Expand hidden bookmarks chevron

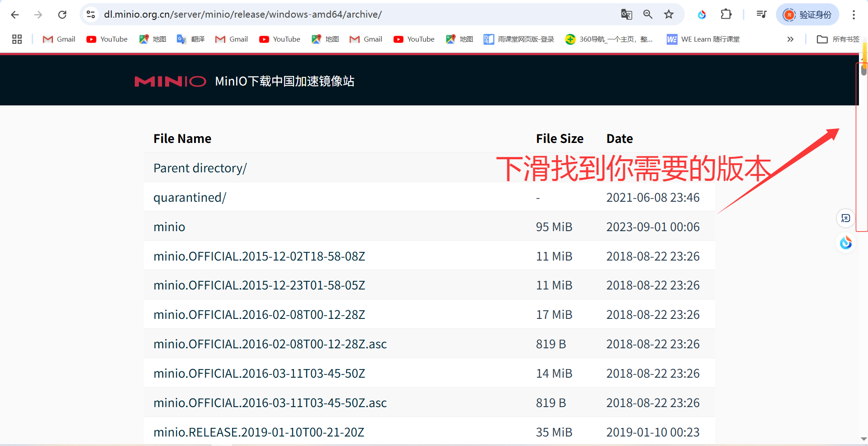pos(790,39)
